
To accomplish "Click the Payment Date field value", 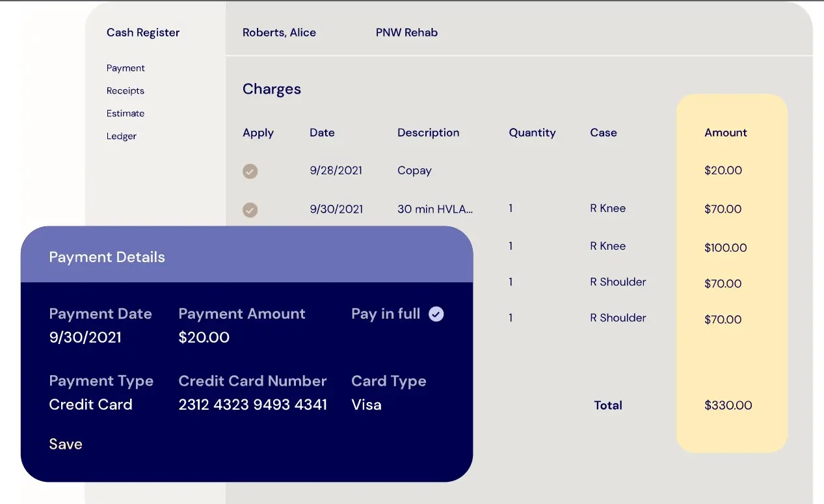I will [x=85, y=338].
